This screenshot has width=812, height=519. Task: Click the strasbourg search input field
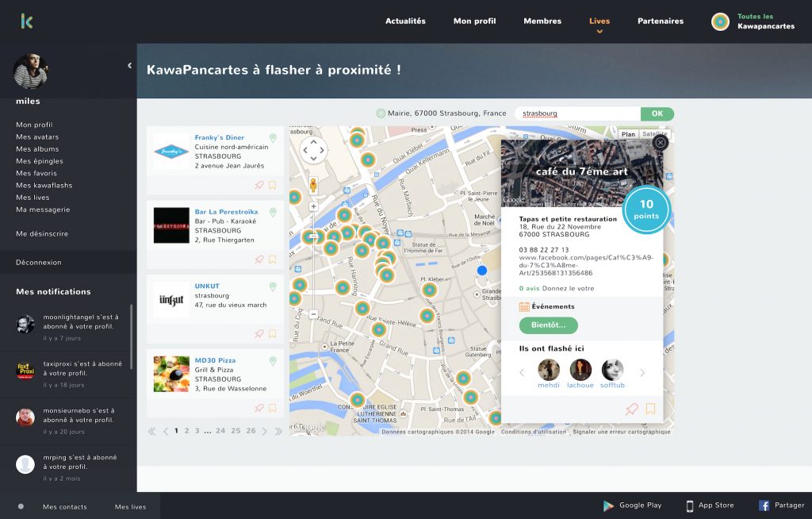point(577,113)
